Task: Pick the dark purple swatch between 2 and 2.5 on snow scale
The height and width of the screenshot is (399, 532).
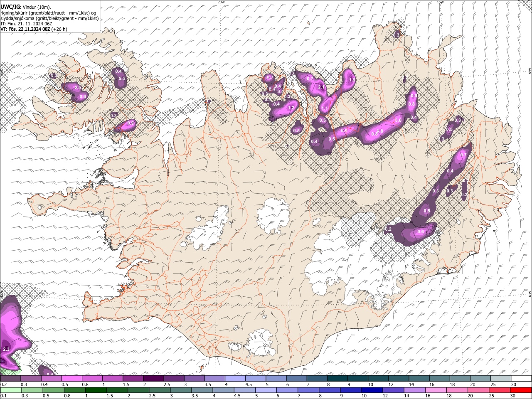Action: [x=153, y=379]
